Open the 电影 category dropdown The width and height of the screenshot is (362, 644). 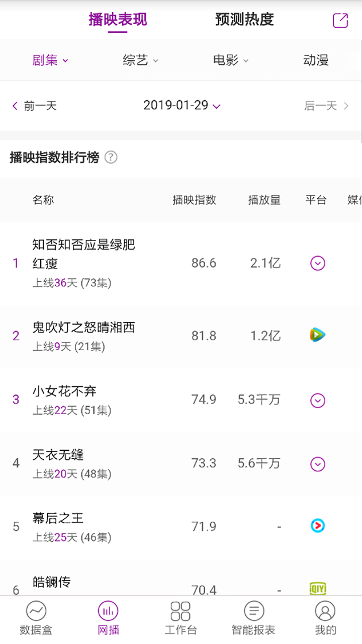tap(231, 61)
